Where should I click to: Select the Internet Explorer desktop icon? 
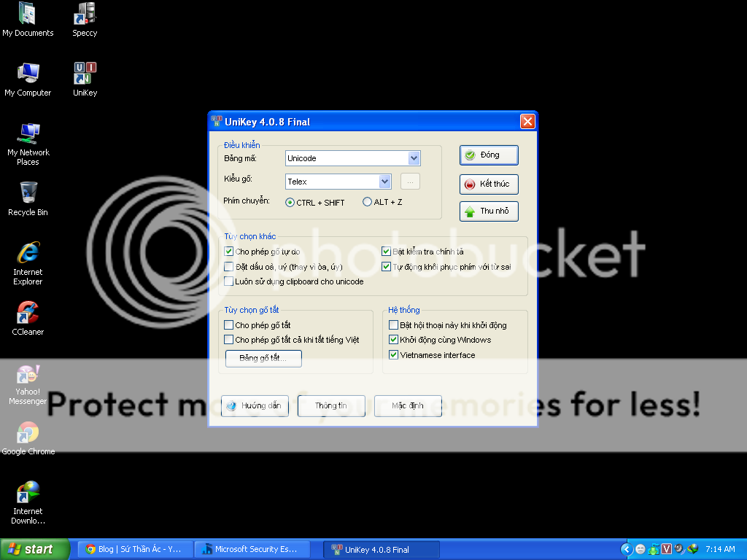tap(28, 263)
